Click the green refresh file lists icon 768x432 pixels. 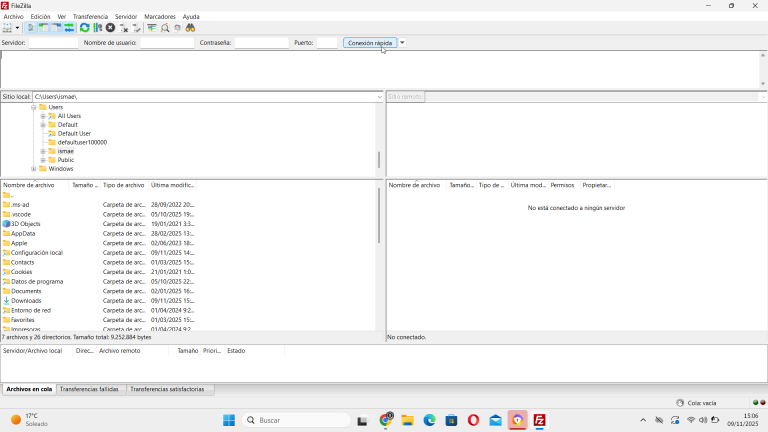[x=85, y=28]
